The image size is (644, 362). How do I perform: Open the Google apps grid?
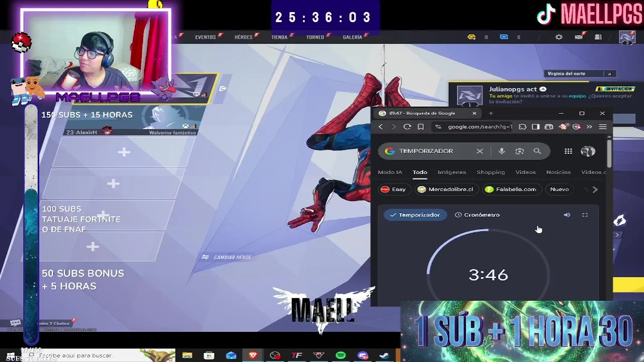tap(568, 151)
